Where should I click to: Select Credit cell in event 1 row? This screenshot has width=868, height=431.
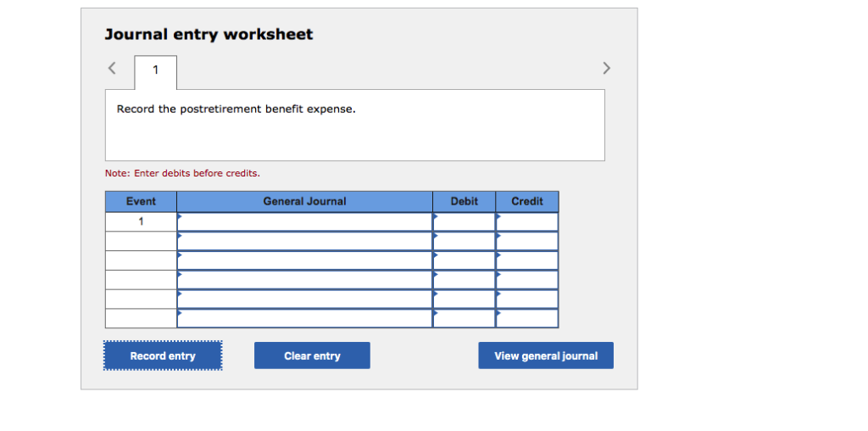(x=527, y=221)
